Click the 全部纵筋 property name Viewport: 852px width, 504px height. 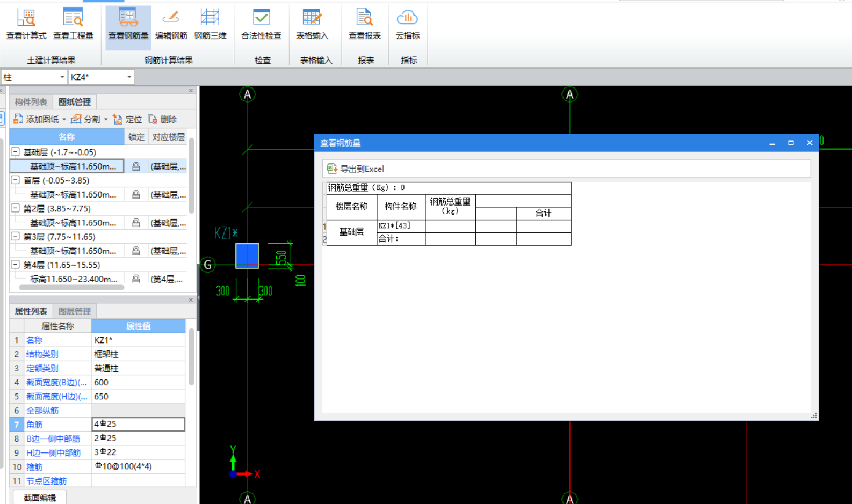click(x=42, y=411)
